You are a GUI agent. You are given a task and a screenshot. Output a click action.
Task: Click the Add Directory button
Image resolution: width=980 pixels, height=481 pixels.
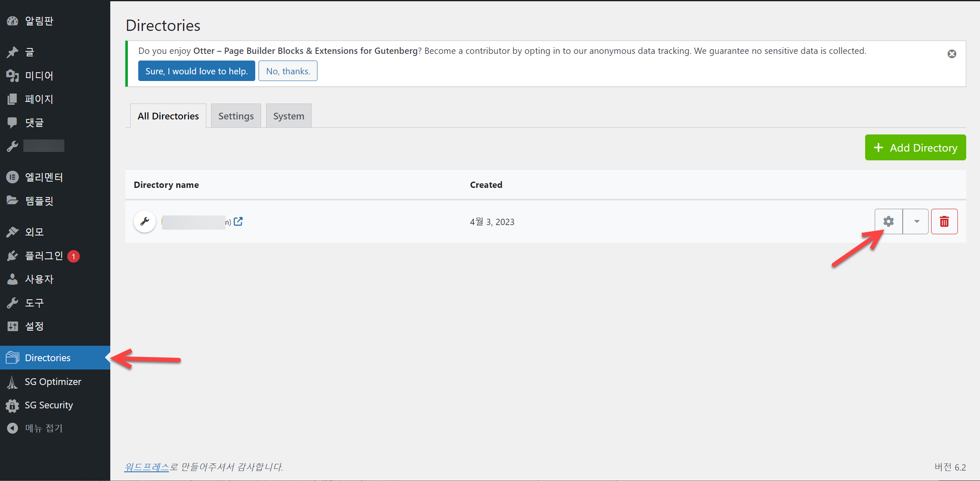coord(915,147)
